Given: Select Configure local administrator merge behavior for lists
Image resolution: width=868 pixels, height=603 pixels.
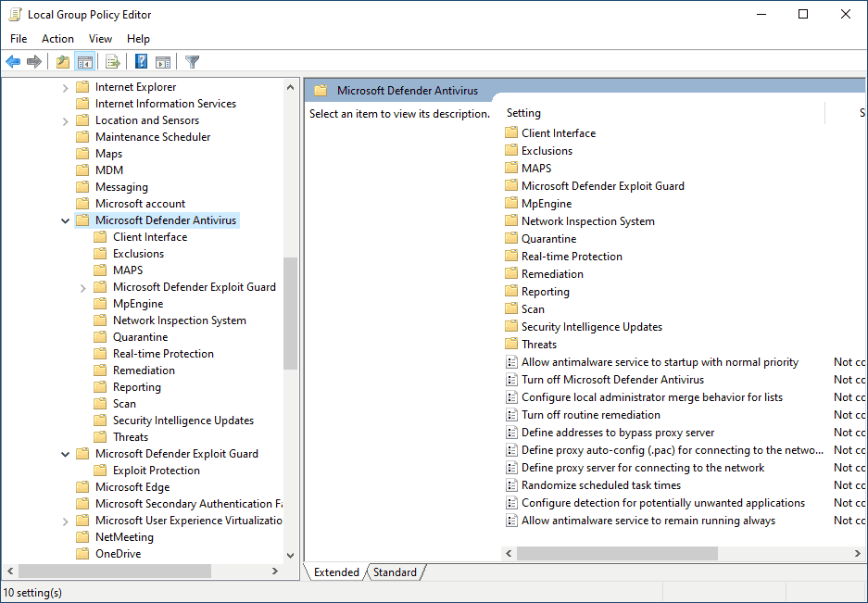Looking at the screenshot, I should pos(652,397).
